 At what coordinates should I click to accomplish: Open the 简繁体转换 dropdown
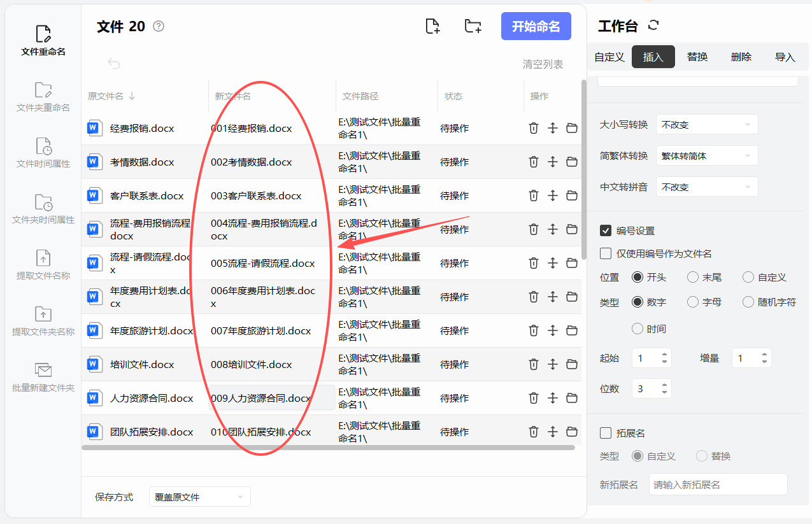click(707, 156)
